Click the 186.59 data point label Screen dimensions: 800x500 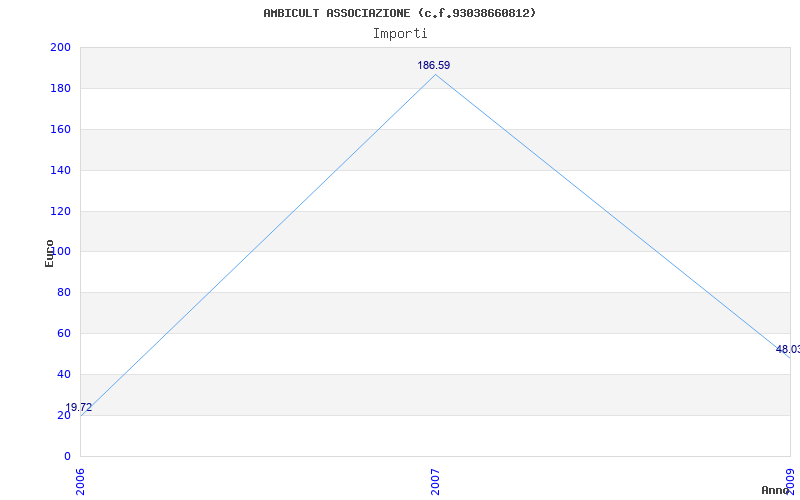[434, 65]
